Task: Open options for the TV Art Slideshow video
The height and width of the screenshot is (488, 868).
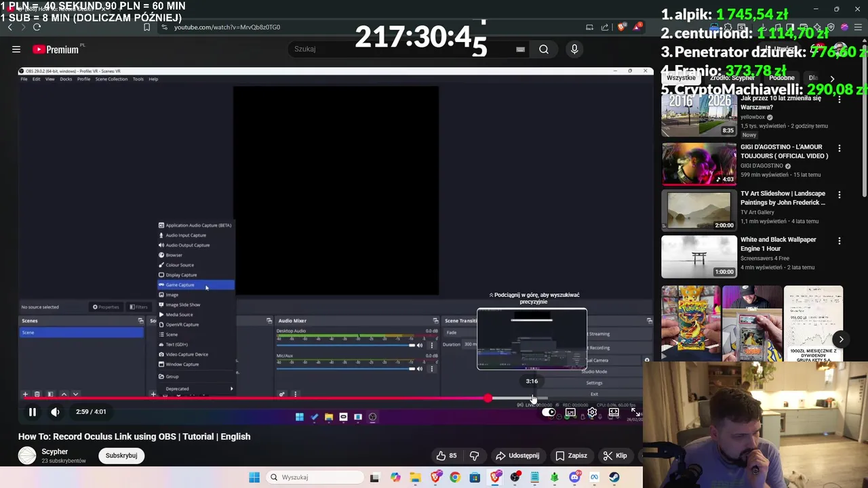Action: pyautogui.click(x=839, y=195)
